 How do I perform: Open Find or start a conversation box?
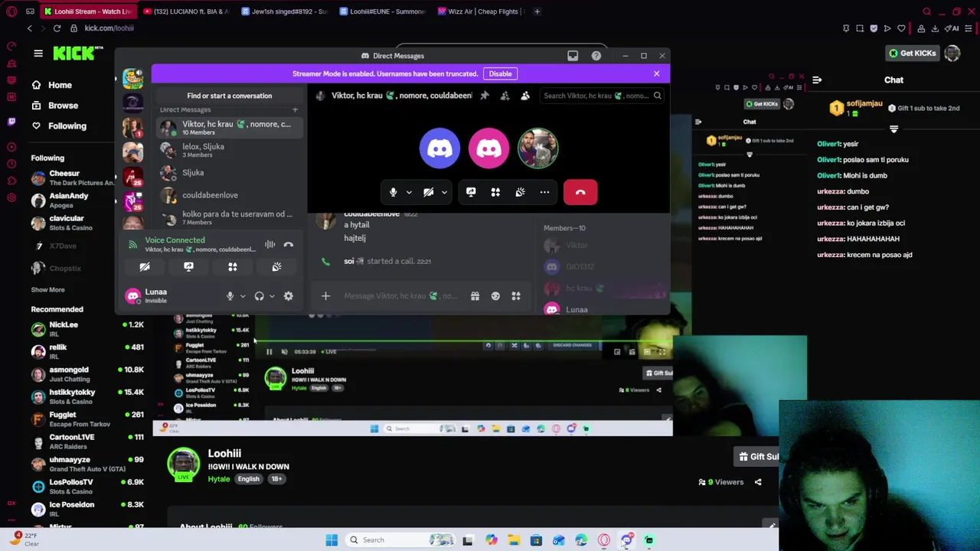pyautogui.click(x=229, y=96)
